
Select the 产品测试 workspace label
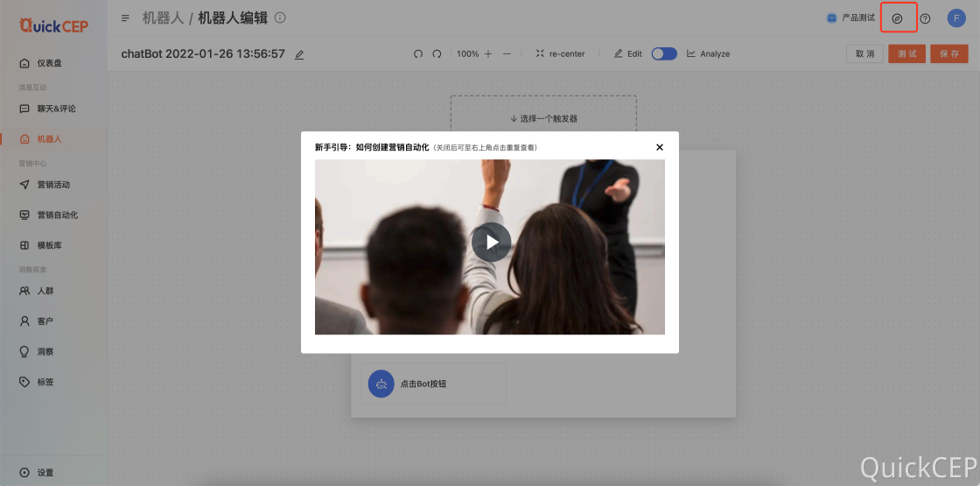(x=858, y=18)
